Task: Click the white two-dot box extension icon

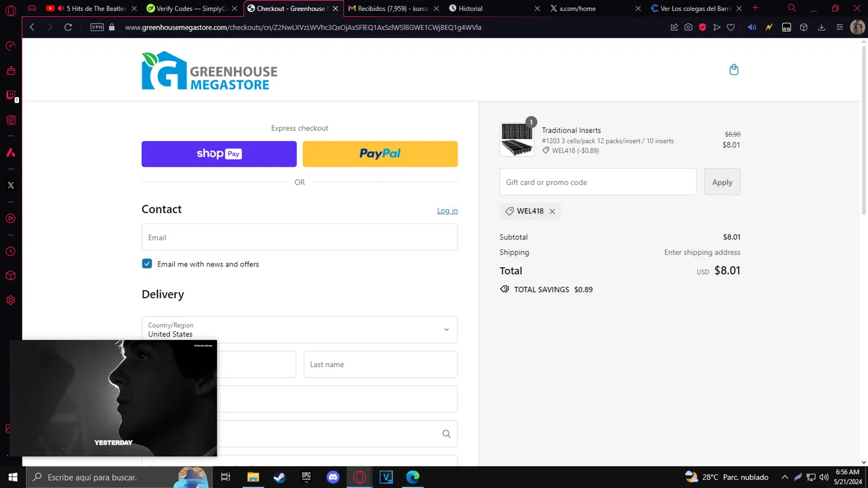Action: click(786, 27)
